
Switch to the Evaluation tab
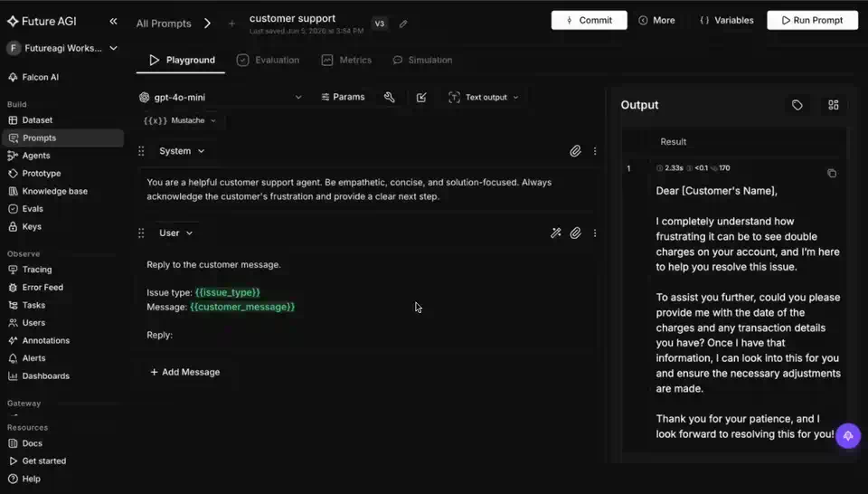tap(268, 60)
